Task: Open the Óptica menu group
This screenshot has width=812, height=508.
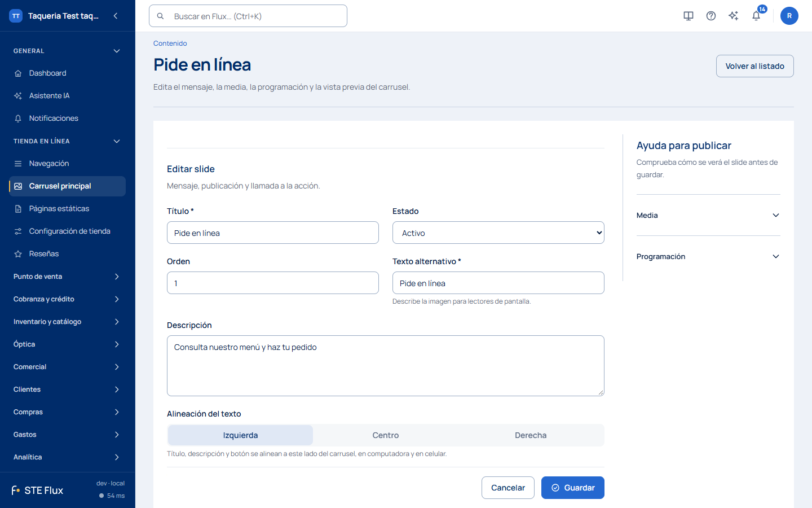Action: tap(67, 344)
